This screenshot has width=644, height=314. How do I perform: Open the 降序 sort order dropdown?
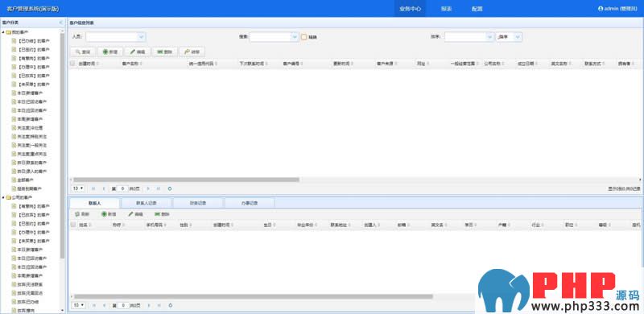518,37
